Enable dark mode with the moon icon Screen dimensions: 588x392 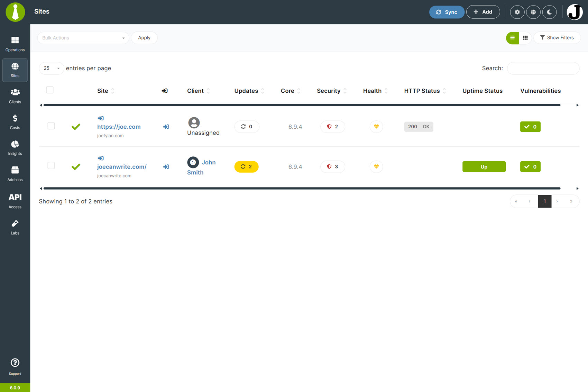[549, 12]
